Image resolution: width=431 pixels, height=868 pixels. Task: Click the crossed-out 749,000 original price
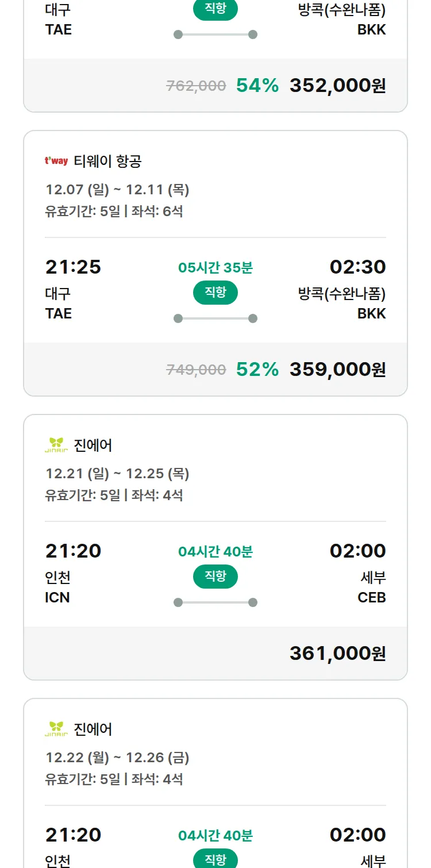pos(196,370)
